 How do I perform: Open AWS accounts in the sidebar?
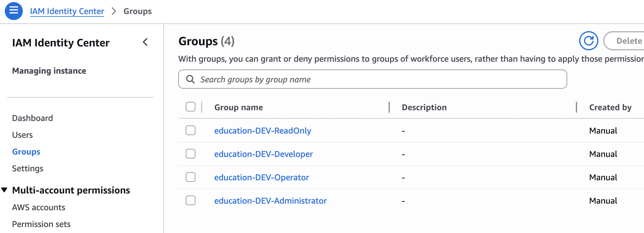(39, 207)
